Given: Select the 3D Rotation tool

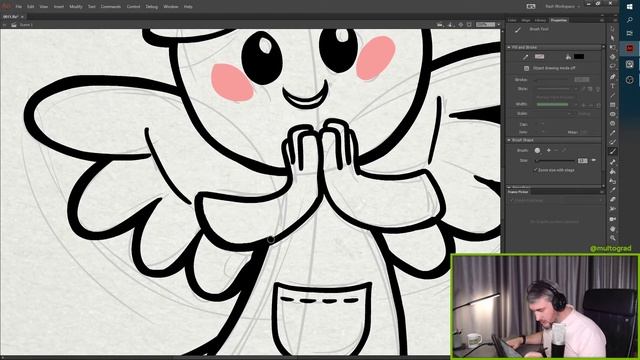Looking at the screenshot, I should tap(613, 57).
